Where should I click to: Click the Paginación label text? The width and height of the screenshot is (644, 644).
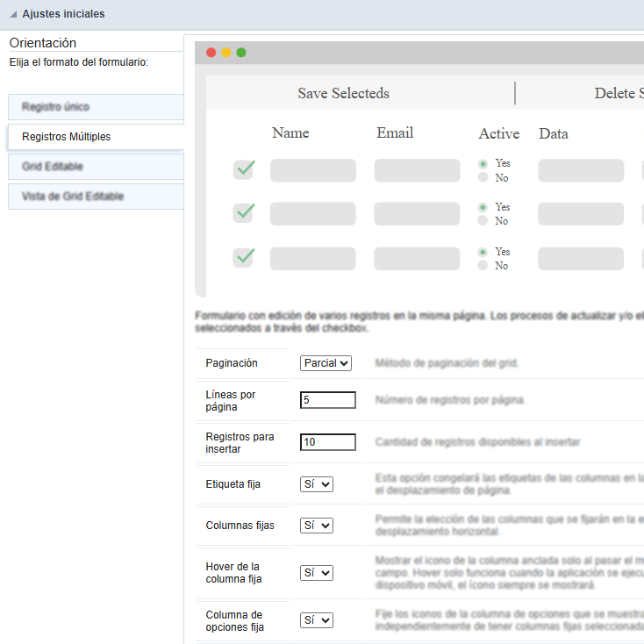pos(232,363)
